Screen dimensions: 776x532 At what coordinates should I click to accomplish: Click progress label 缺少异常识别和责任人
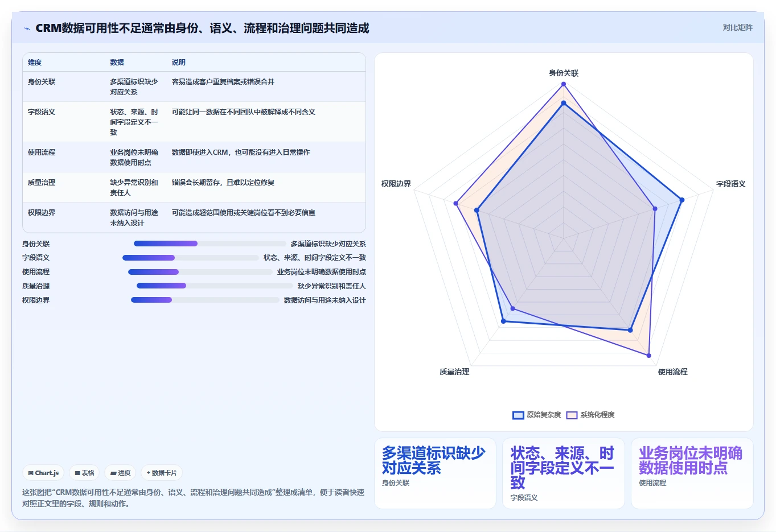click(x=332, y=286)
